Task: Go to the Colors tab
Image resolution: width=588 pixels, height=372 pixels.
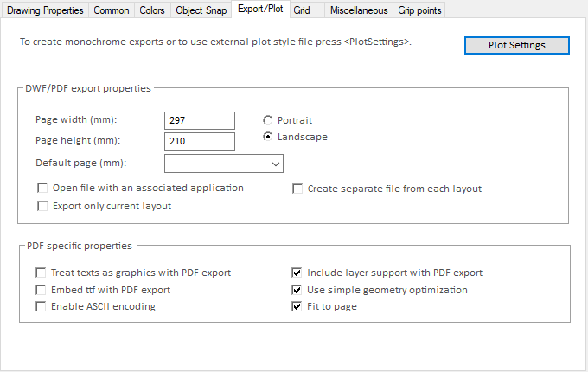Action: [x=153, y=10]
